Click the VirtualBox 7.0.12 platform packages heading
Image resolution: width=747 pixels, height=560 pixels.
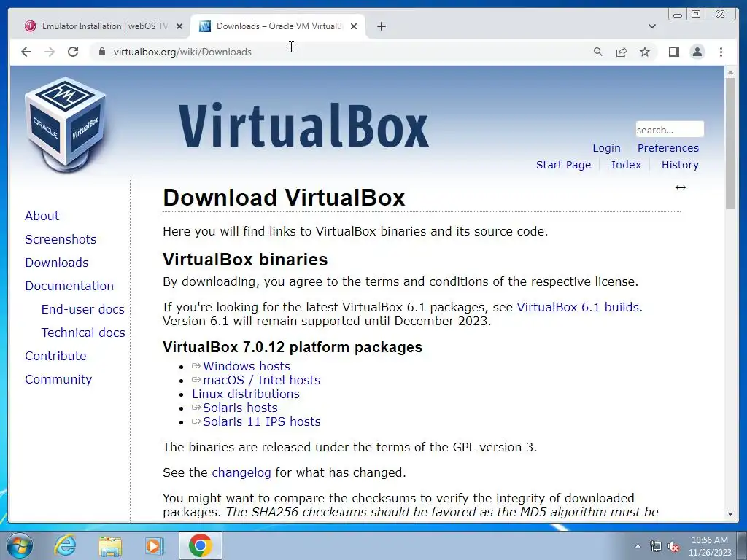293,347
